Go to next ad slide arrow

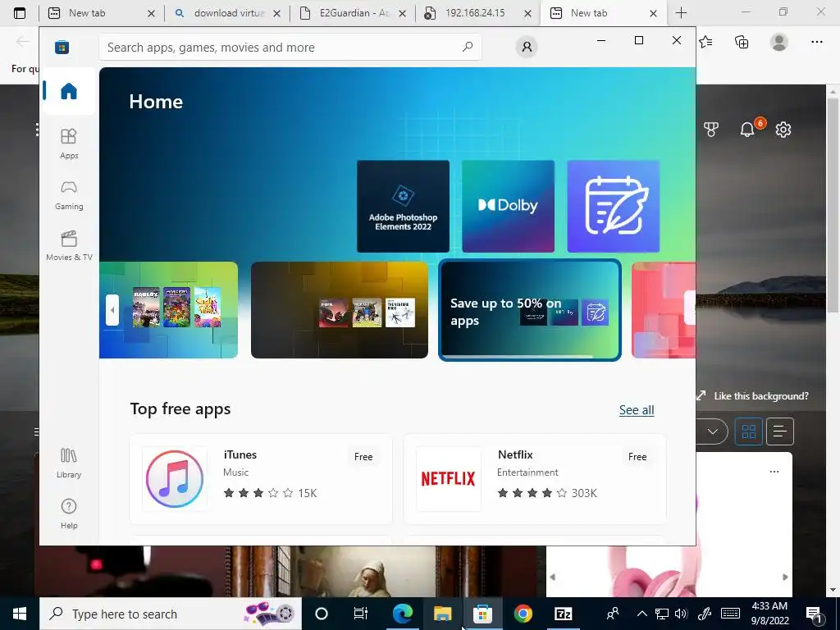click(x=785, y=577)
